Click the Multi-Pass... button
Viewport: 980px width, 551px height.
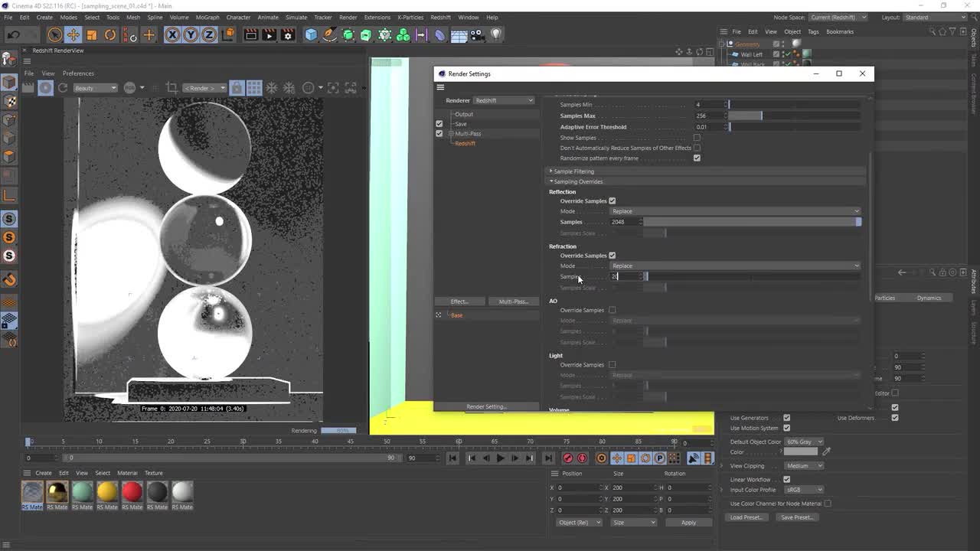[513, 302]
